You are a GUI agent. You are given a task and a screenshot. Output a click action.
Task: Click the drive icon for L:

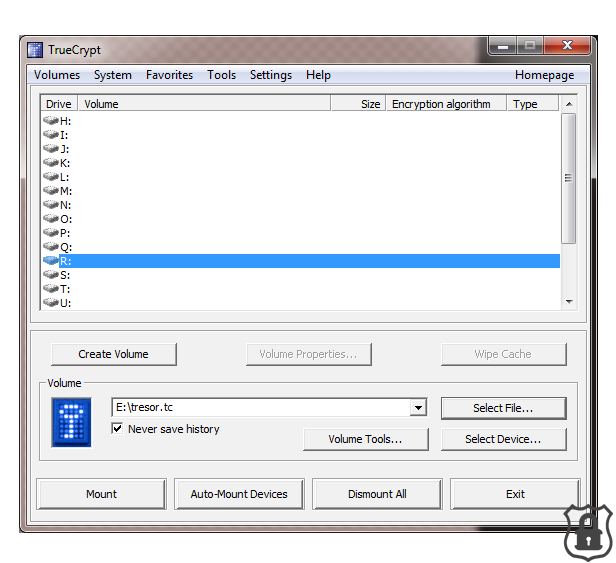[51, 176]
